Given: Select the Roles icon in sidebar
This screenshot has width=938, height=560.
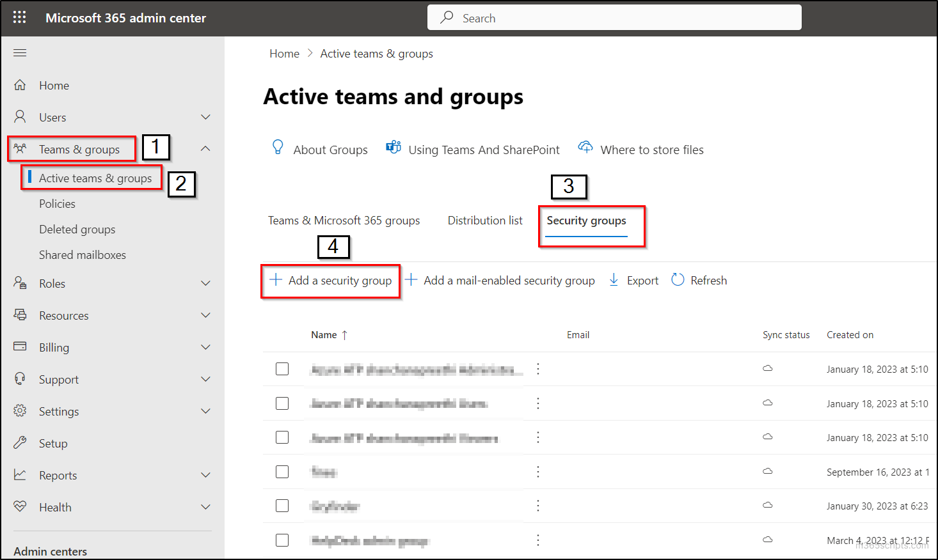Looking at the screenshot, I should click(x=20, y=283).
